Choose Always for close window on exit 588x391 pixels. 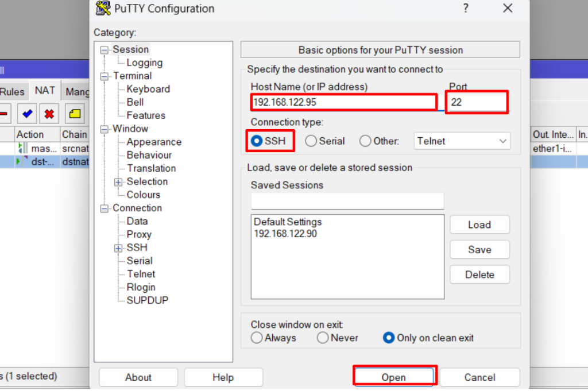pos(257,338)
